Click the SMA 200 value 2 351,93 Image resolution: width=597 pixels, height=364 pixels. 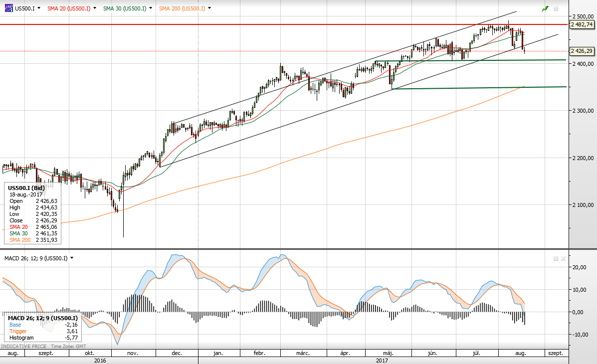tap(46, 240)
